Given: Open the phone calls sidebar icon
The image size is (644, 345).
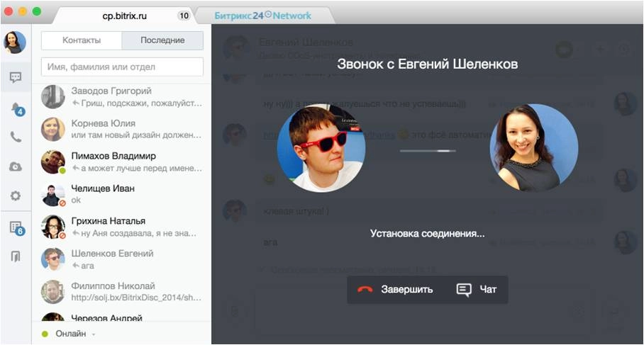Looking at the screenshot, I should (x=15, y=137).
